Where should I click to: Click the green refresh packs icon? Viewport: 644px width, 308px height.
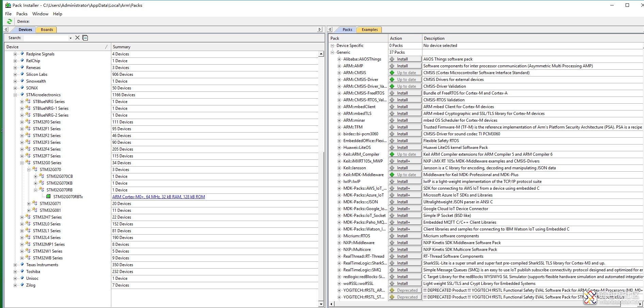pyautogui.click(x=9, y=21)
